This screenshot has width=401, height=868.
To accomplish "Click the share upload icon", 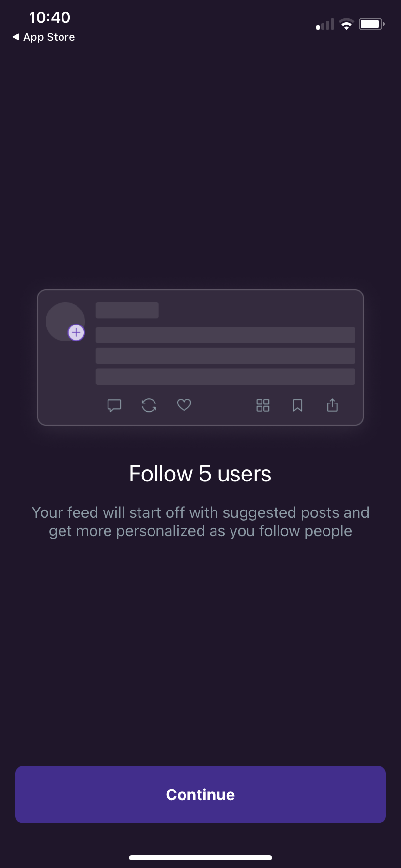I will [332, 405].
